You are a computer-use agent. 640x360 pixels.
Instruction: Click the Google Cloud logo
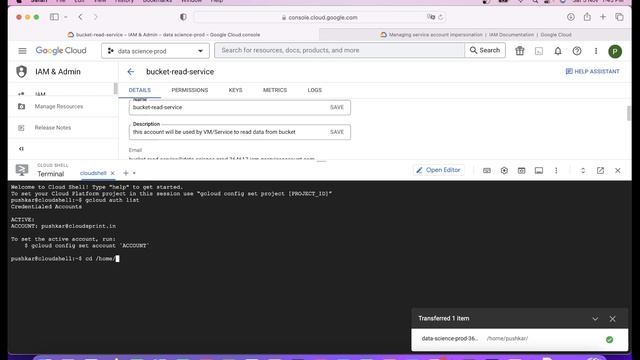tap(61, 51)
